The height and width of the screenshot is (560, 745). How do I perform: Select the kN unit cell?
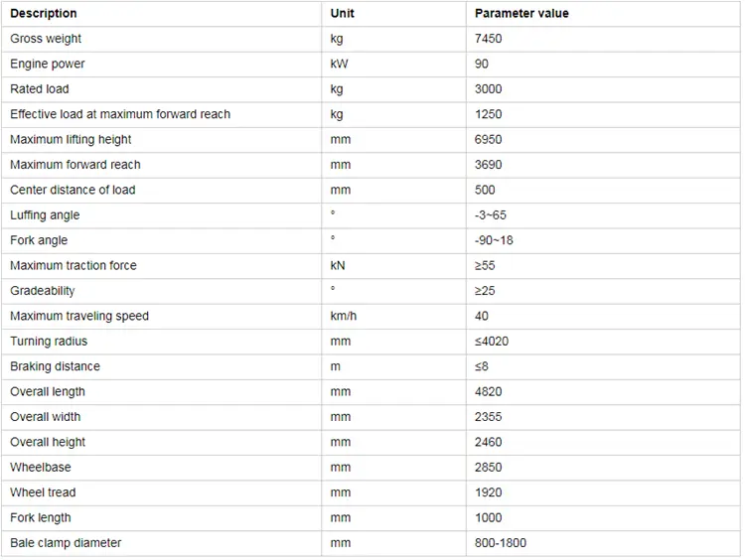click(x=338, y=265)
